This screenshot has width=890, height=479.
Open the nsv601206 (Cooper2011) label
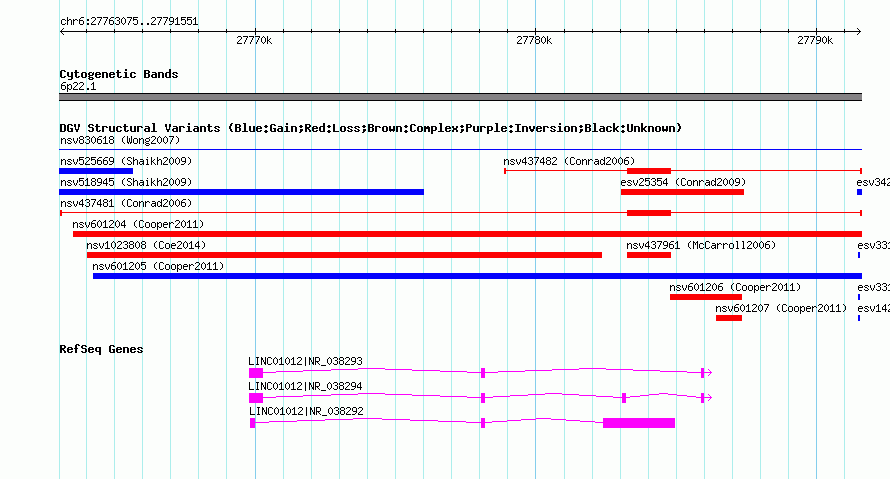click(x=735, y=287)
